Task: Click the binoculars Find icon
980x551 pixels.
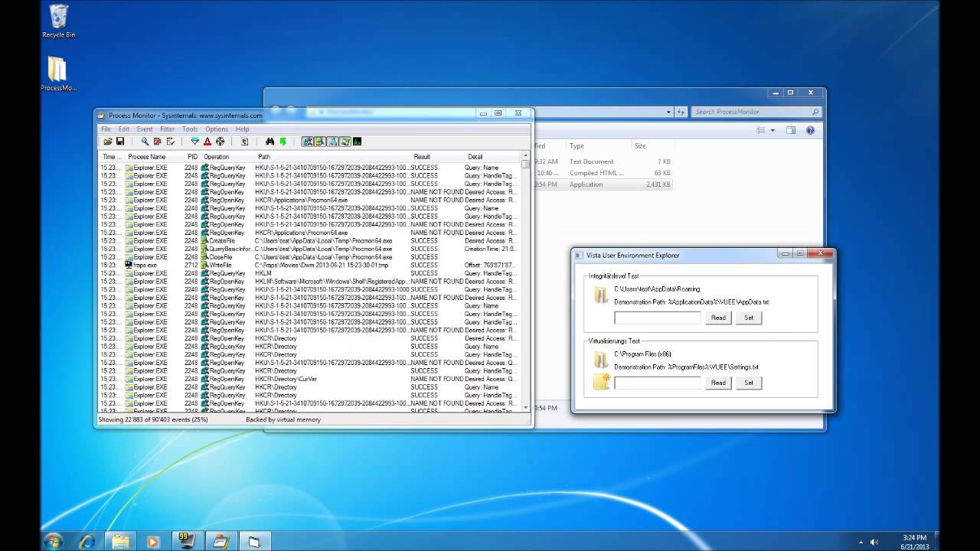Action: pyautogui.click(x=269, y=142)
